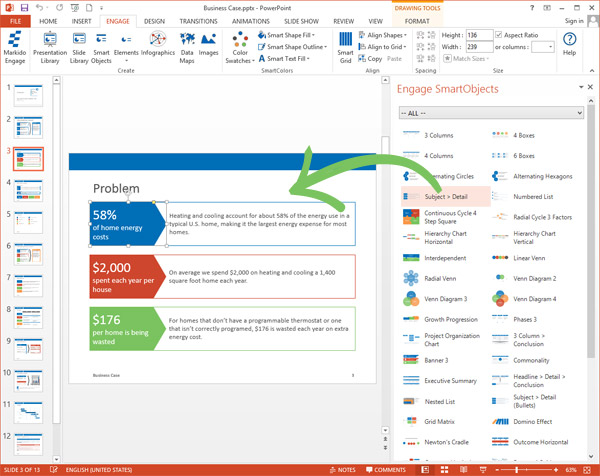Expand the ALL category filter dropdown
This screenshot has width=600, height=476.
(490, 113)
